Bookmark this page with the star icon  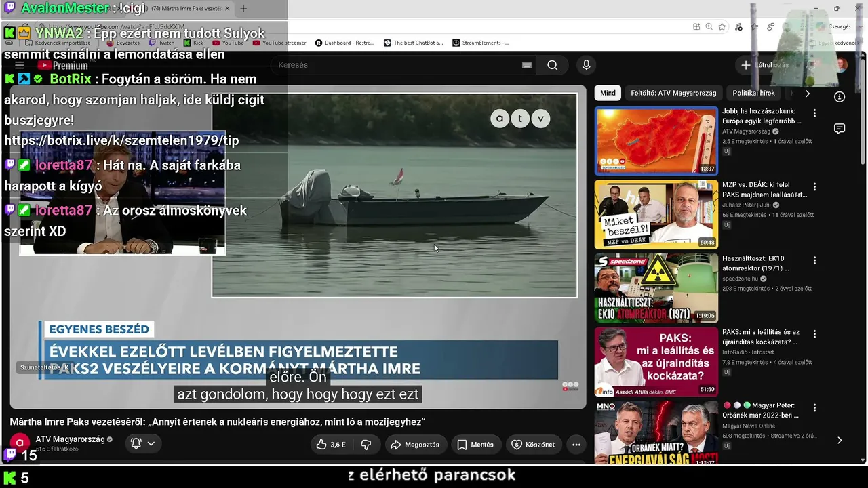[722, 27]
